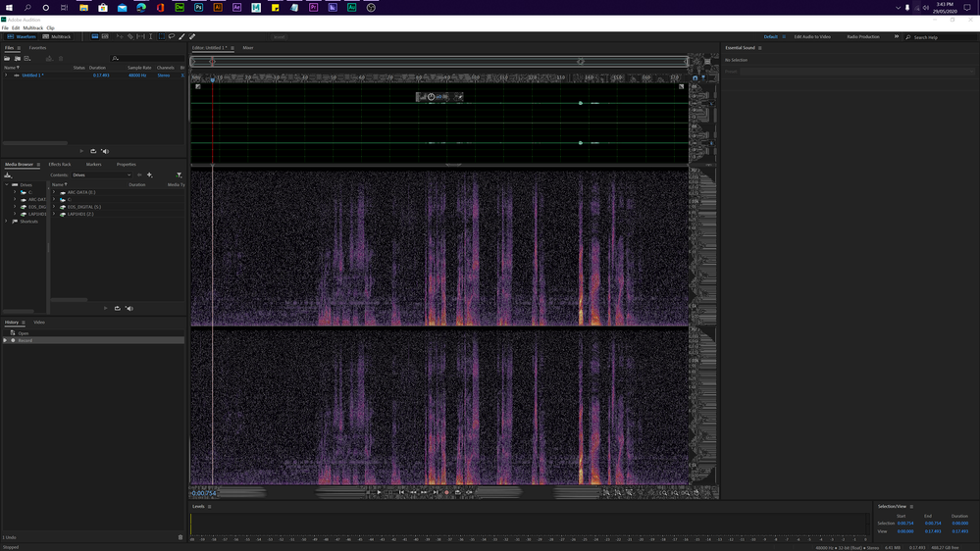Click the Play button in transport

[379, 492]
